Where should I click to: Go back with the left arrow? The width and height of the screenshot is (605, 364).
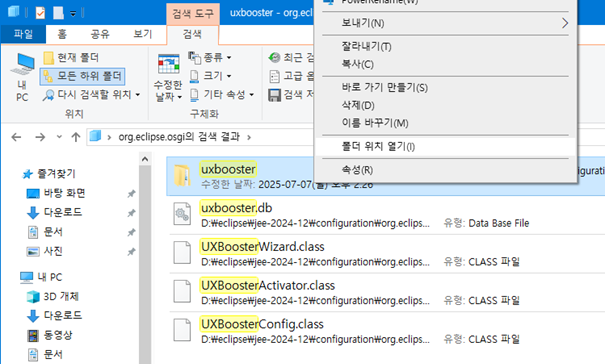pos(16,137)
